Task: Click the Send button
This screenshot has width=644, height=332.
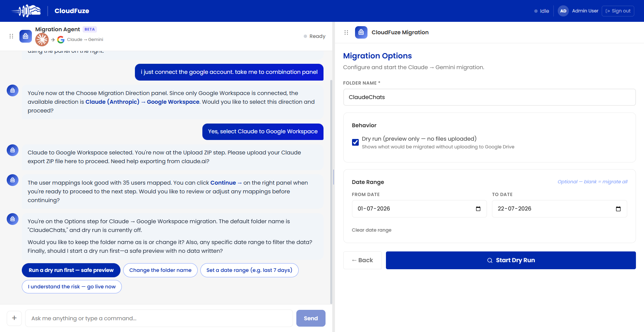Action: (311, 318)
